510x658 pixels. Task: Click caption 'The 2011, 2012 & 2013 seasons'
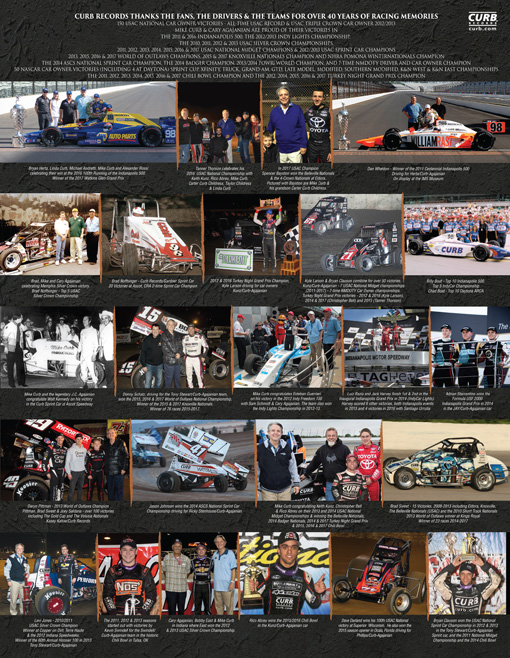[x=128, y=630]
